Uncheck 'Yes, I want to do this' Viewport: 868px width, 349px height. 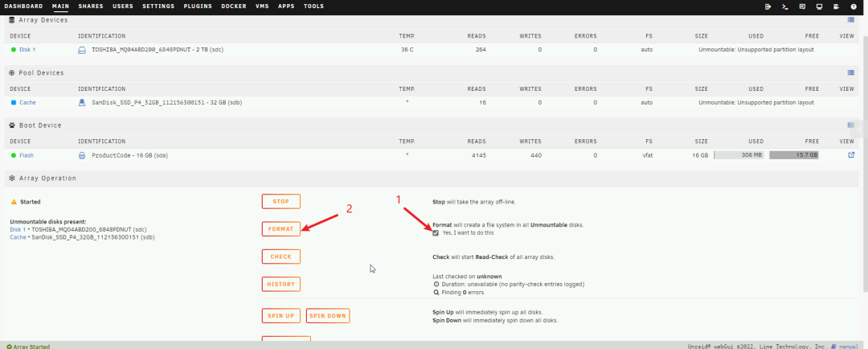pyautogui.click(x=436, y=232)
